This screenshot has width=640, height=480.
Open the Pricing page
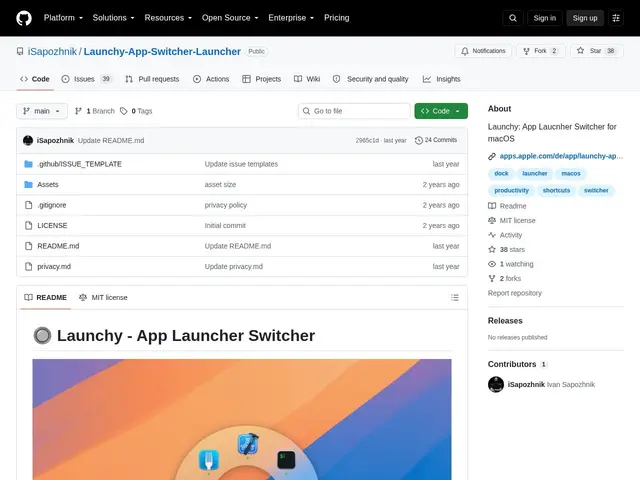[x=337, y=18]
